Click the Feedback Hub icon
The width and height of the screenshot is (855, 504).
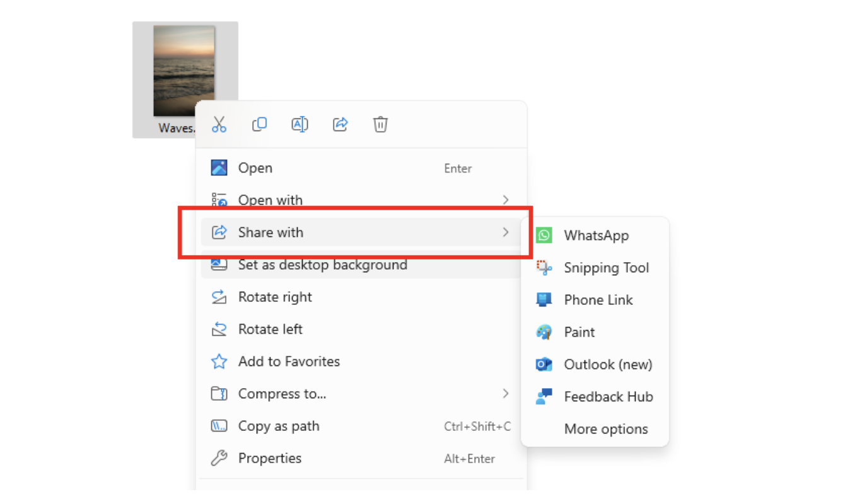click(x=544, y=396)
